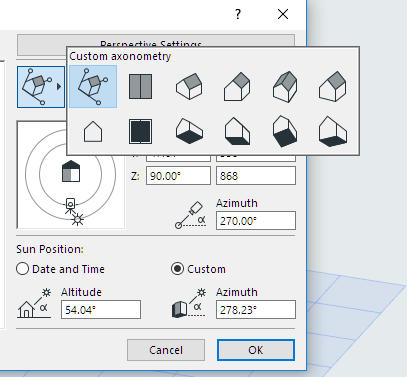Click the sun icon in preview circle
Image resolution: width=407 pixels, height=377 pixels.
tap(78, 219)
